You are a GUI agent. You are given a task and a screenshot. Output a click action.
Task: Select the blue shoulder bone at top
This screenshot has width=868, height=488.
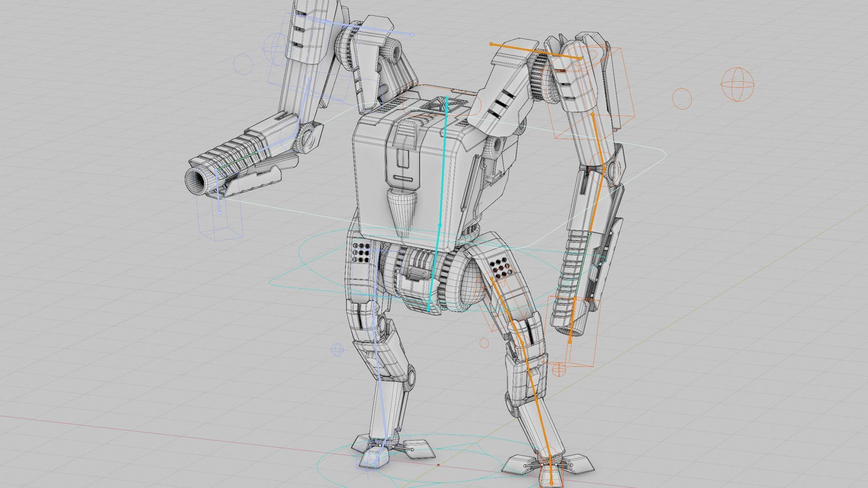point(368,28)
